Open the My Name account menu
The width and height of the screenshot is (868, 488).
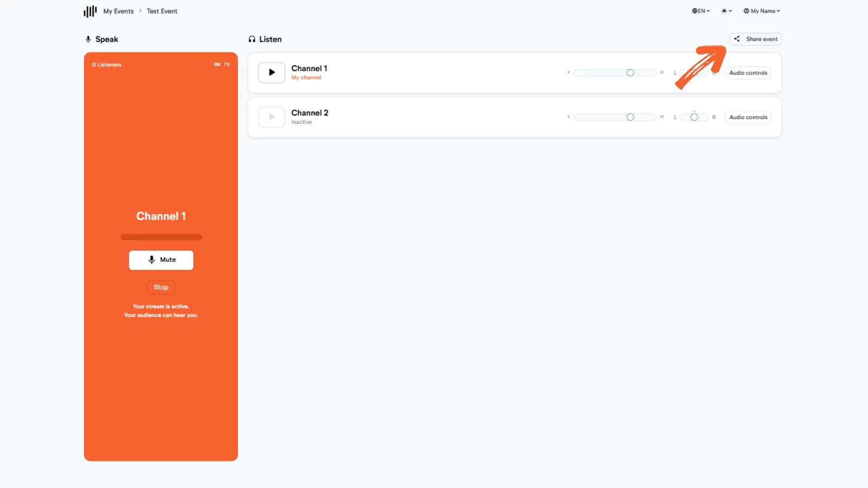point(762,11)
